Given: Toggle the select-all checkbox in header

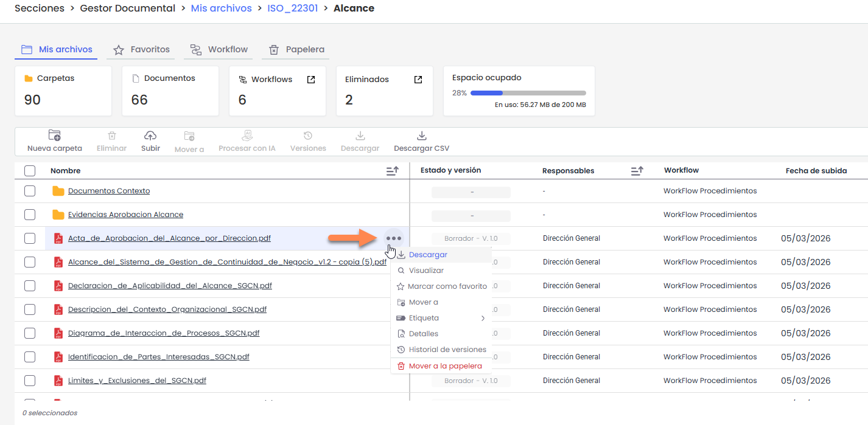Looking at the screenshot, I should (30, 171).
